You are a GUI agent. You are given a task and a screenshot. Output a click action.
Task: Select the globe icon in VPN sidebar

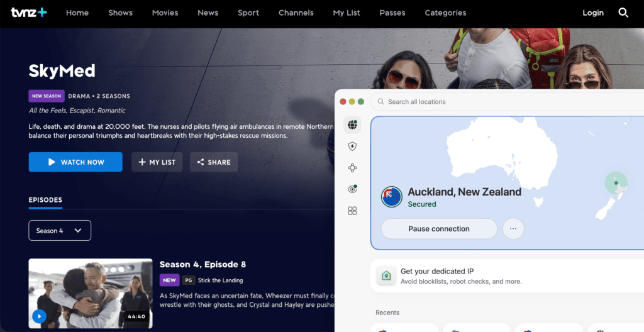click(x=352, y=124)
